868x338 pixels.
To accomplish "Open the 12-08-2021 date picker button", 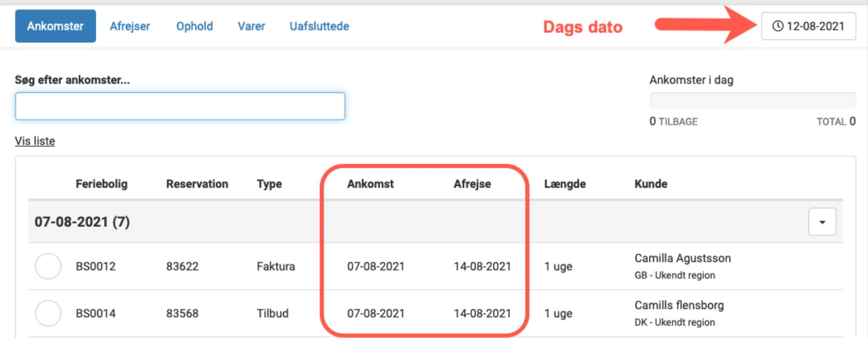I will (x=808, y=26).
